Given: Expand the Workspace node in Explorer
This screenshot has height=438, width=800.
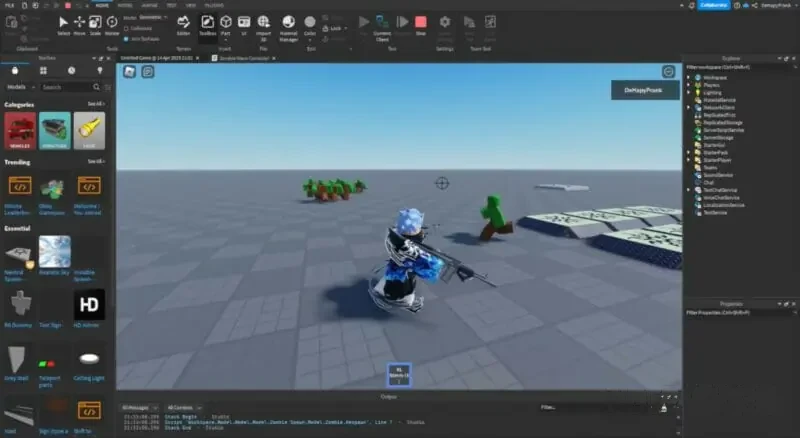Looking at the screenshot, I should [689, 78].
